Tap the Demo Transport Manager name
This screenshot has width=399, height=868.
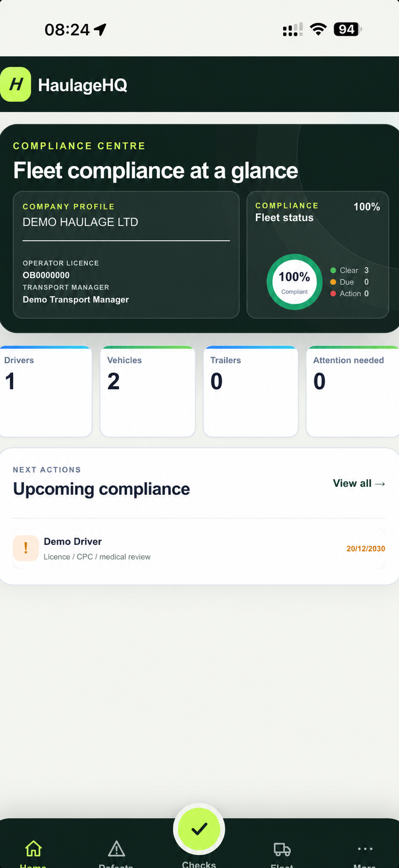pyautogui.click(x=75, y=300)
